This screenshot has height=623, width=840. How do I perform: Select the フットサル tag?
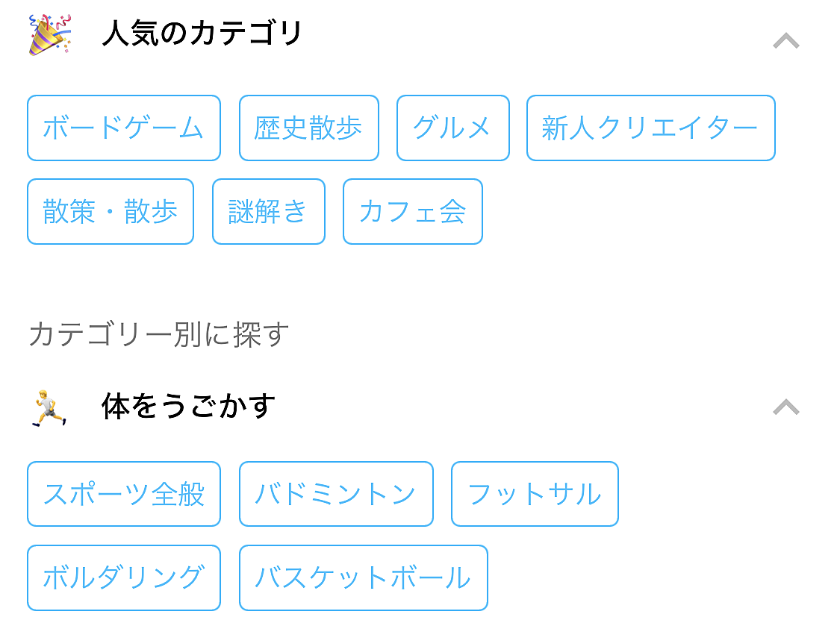(535, 494)
